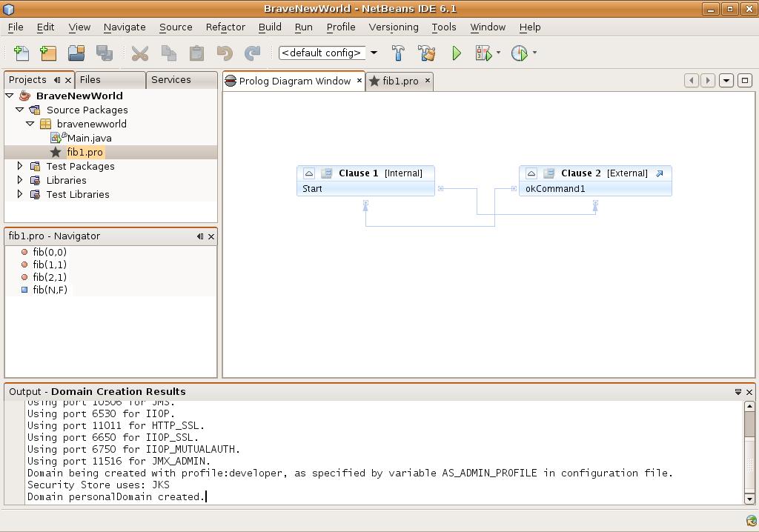Viewport: 759px width, 532px height.
Task: Select Main.java in project tree
Action: click(x=89, y=139)
